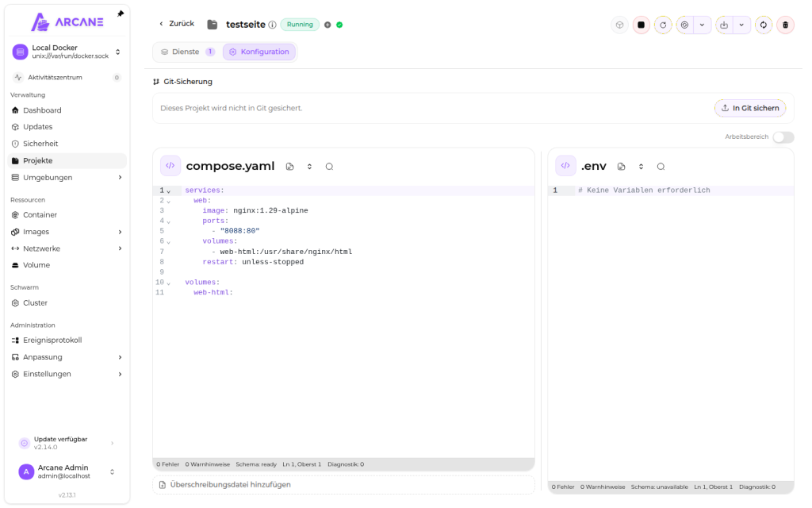Collapse the volumes fold on line 6

tap(168, 242)
